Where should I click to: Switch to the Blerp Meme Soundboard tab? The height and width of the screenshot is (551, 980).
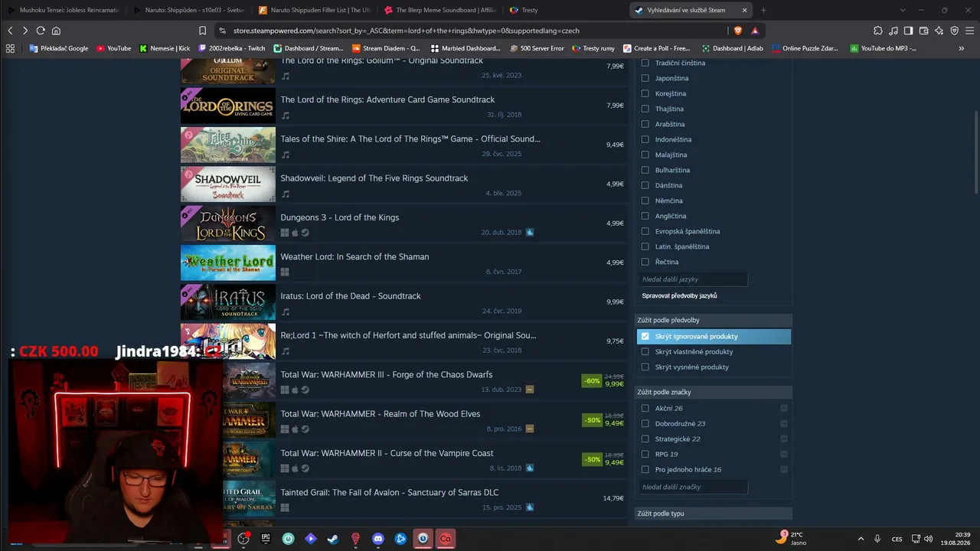[x=439, y=10]
